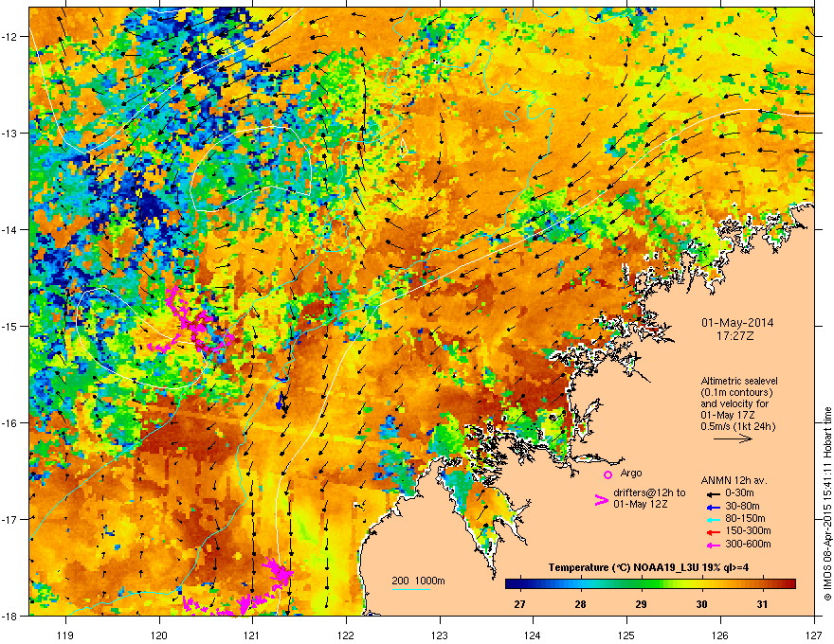This screenshot has width=834, height=644.
Task: Click the blue ANMN mooring arrow on the map
Action: pos(281,402)
